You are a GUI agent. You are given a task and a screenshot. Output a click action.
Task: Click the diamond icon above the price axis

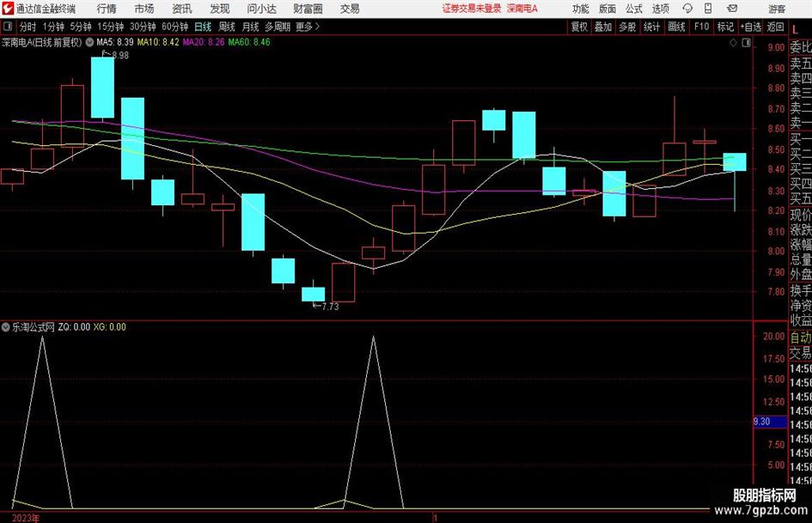[x=733, y=42]
